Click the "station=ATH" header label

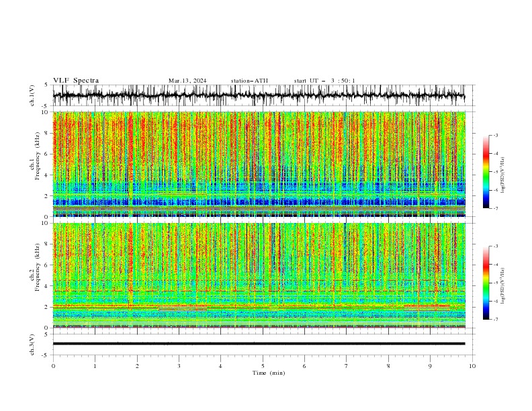[249, 81]
